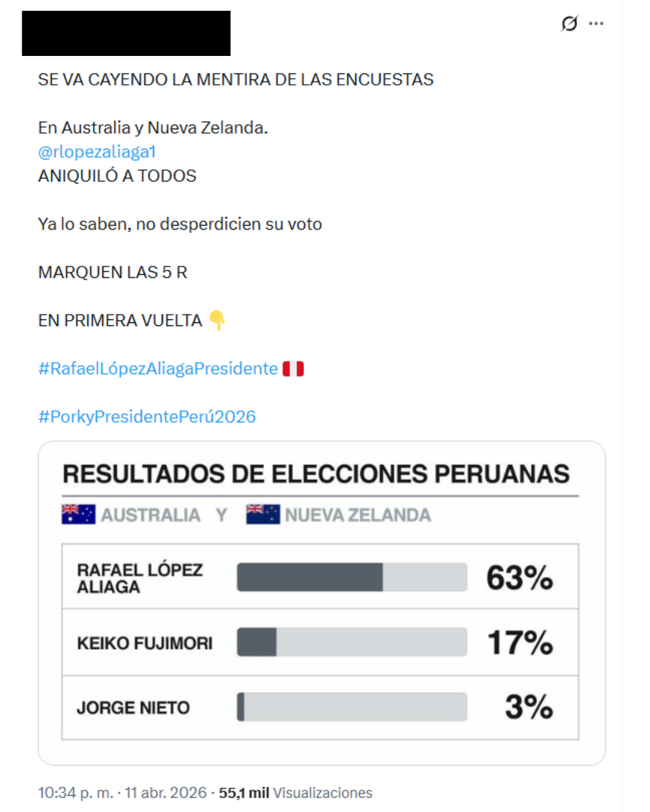Click the 55,1 mil Visualizaciones count

pos(296,793)
